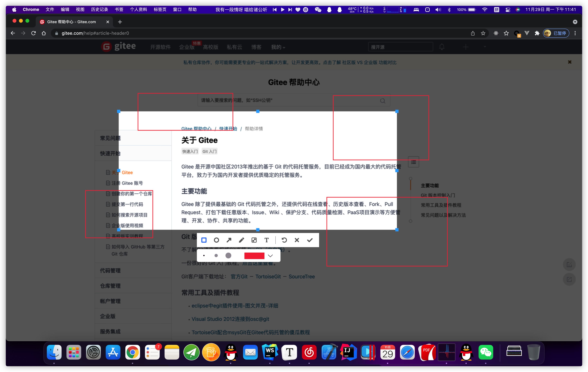Select the mosaic blur tool
This screenshot has height=372, width=588.
click(x=254, y=240)
